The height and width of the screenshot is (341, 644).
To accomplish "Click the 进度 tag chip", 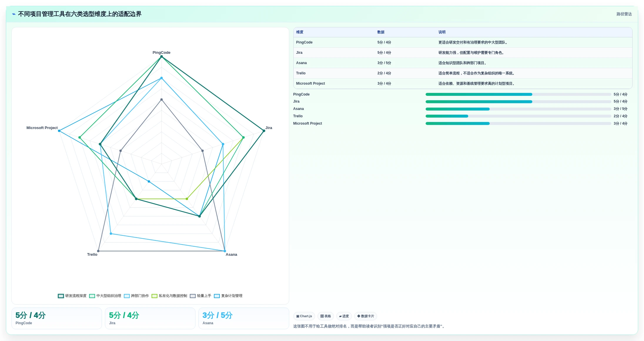I will [344, 316].
